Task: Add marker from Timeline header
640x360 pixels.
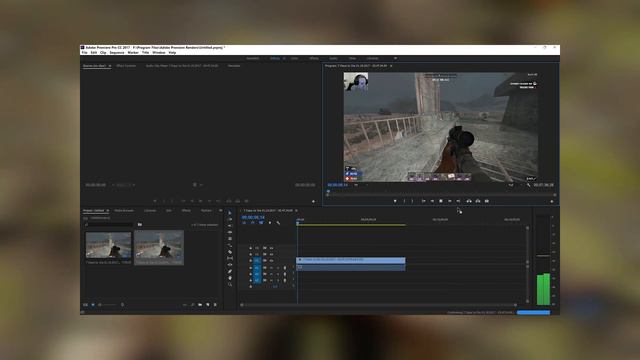Action: pyautogui.click(x=270, y=223)
